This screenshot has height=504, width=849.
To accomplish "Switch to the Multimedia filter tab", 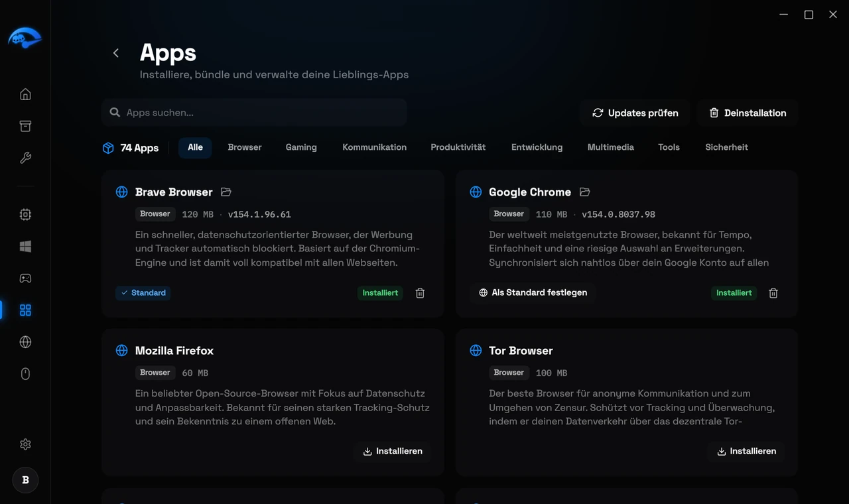I will coord(611,147).
